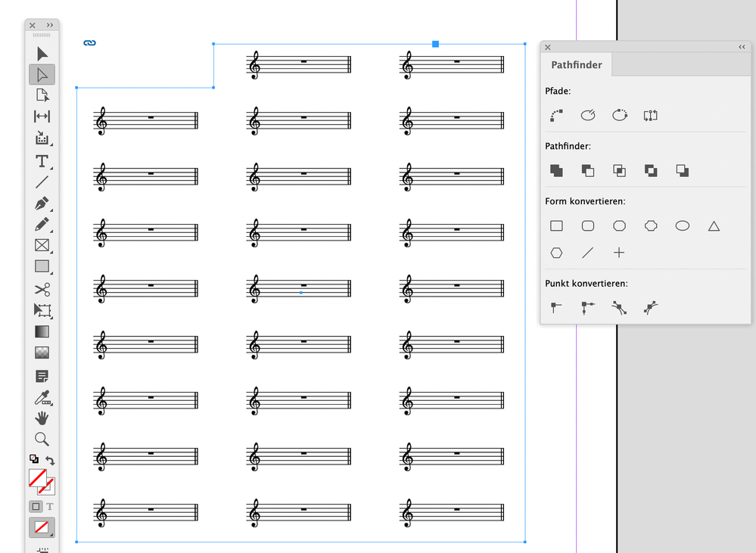The image size is (756, 553).
Task: Convert shape to line
Action: click(x=588, y=253)
